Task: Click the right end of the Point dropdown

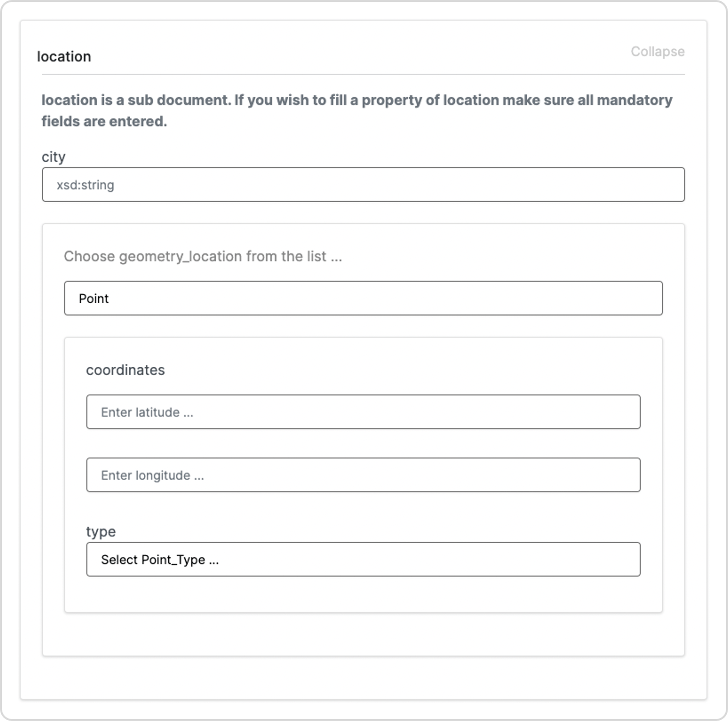Action: click(646, 298)
